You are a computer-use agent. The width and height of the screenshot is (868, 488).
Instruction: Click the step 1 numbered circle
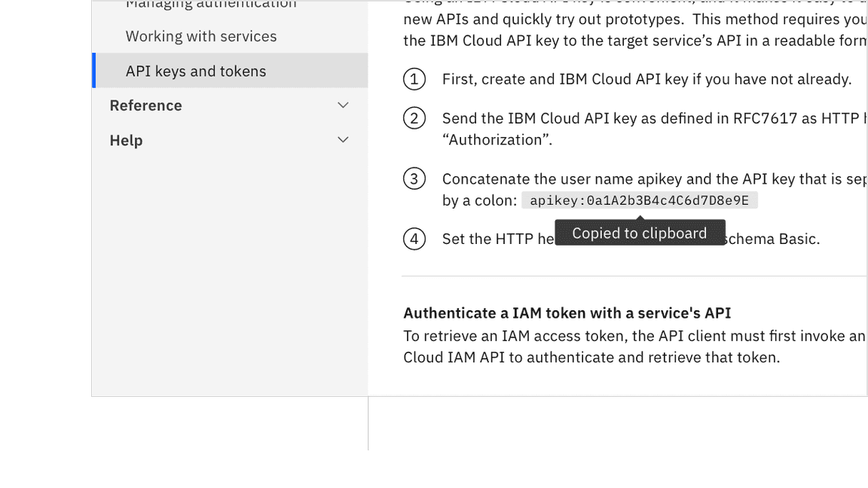[414, 79]
